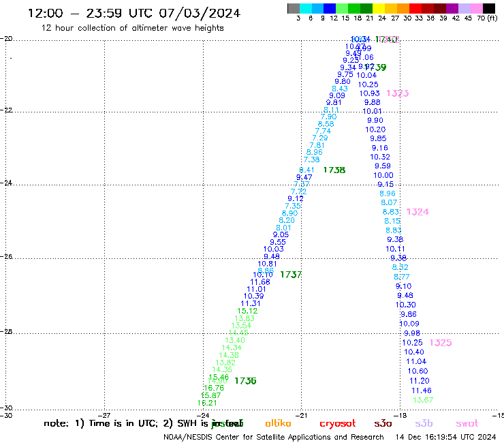Click the wave height value 8.07

tap(389, 202)
